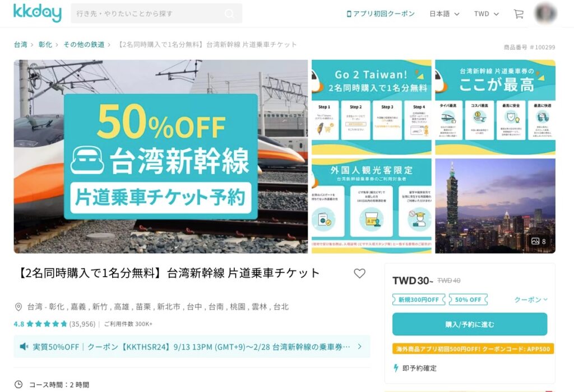This screenshot has width=574, height=392.
Task: Click the search magnifier icon
Action: (229, 13)
